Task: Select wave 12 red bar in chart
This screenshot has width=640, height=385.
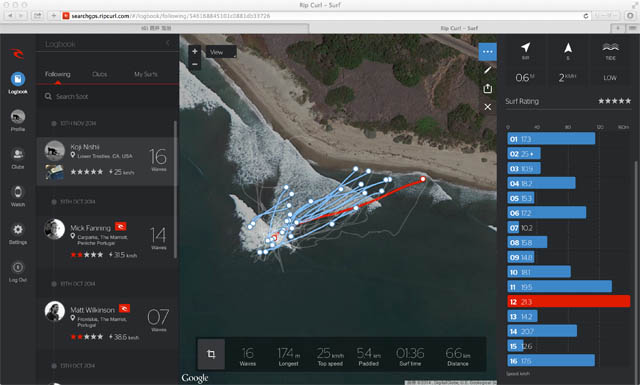Action: (x=569, y=302)
